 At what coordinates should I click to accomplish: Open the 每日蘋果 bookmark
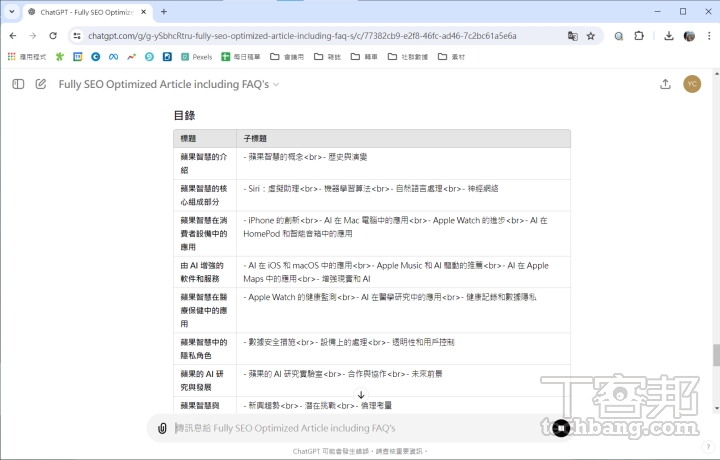[x=241, y=56]
